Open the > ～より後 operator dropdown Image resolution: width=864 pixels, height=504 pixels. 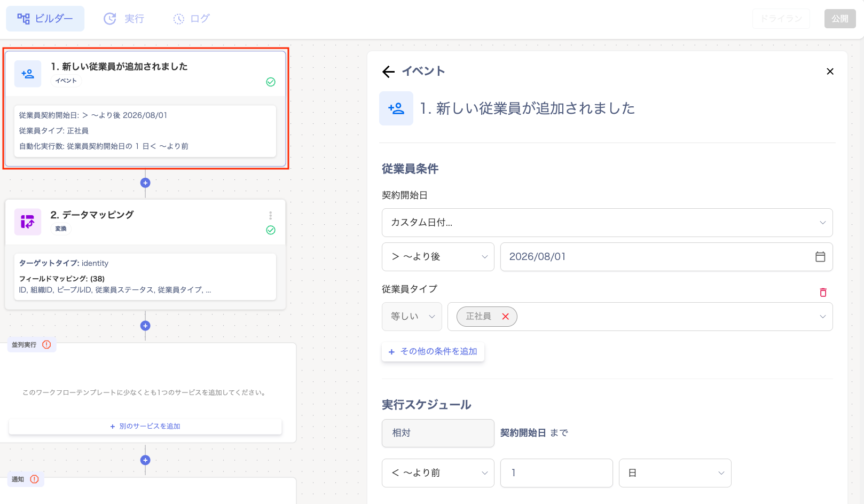438,257
